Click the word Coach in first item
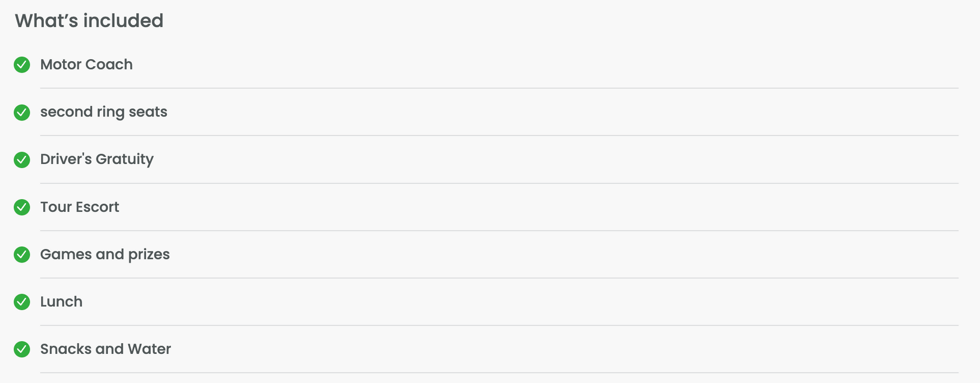 [109, 64]
